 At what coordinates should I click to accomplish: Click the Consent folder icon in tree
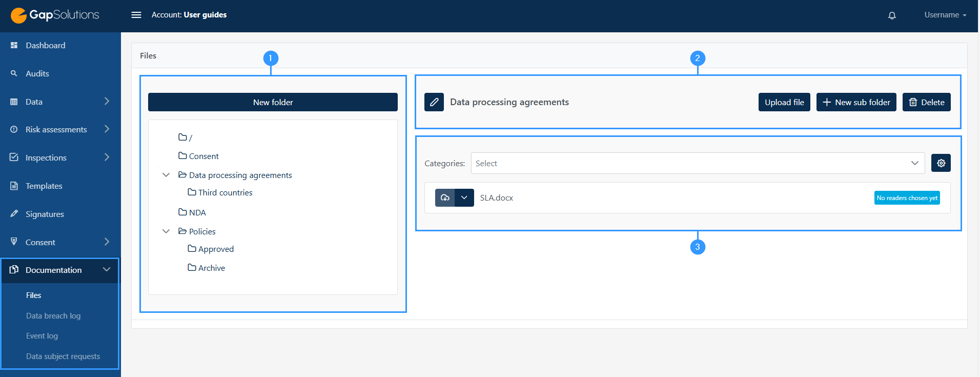[182, 155]
